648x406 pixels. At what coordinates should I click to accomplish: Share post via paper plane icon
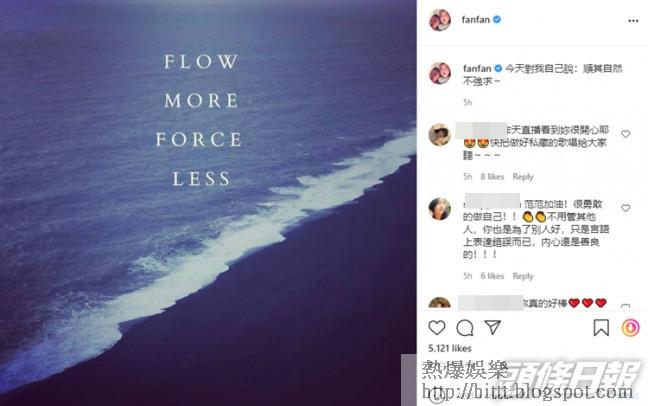[493, 327]
